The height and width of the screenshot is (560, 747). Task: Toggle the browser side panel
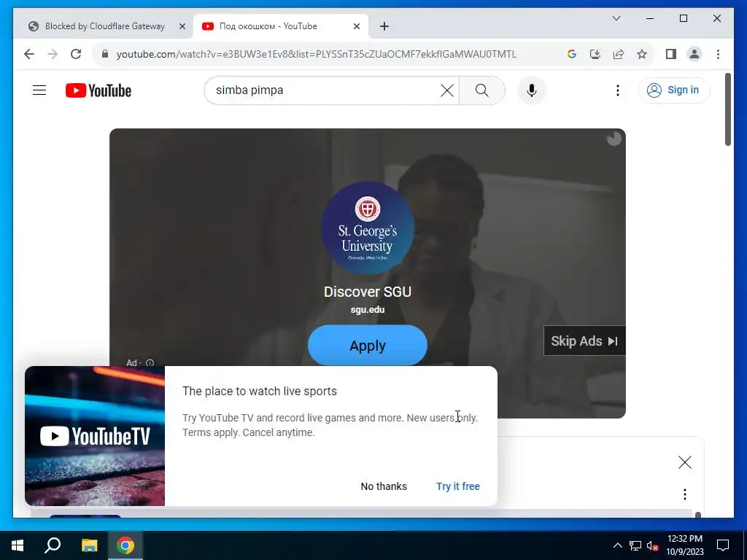[x=671, y=54]
